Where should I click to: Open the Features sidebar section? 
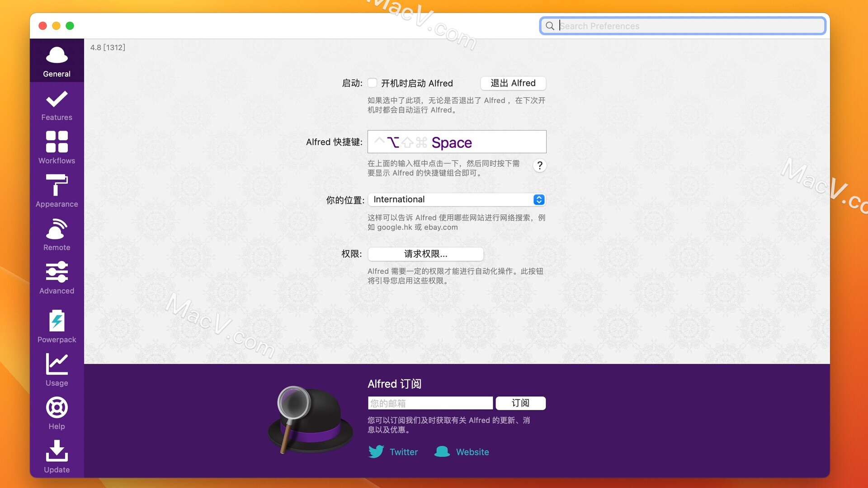coord(57,105)
